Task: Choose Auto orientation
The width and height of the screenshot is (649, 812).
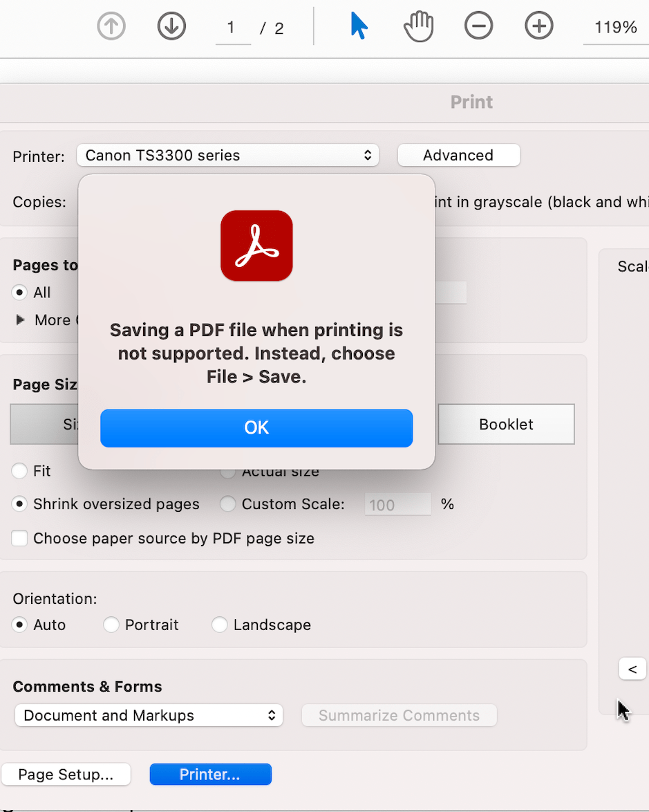Action: pos(19,625)
